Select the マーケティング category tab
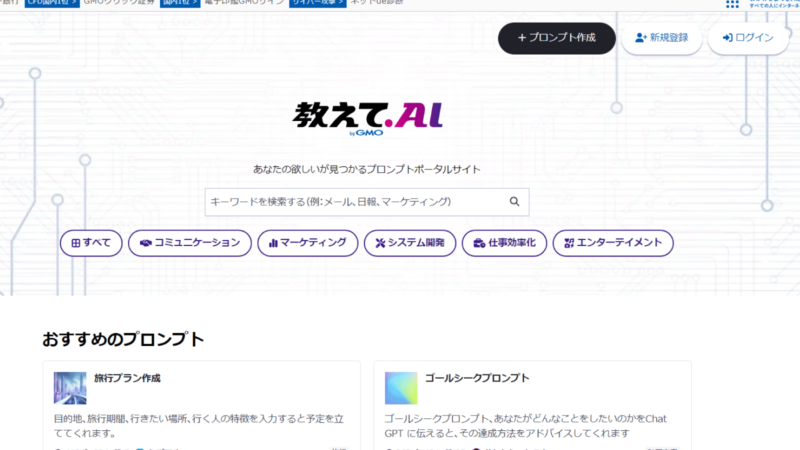This screenshot has width=800, height=450. 307,243
